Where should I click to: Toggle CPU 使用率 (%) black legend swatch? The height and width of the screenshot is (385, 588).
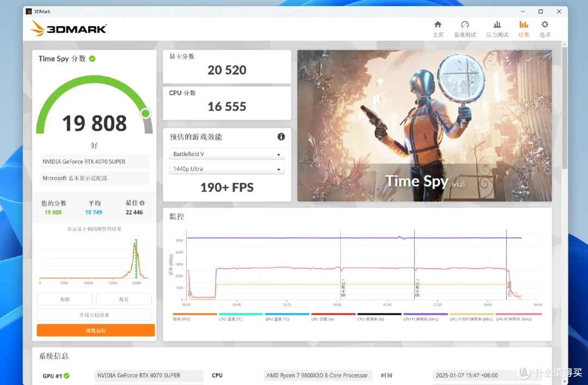pos(379,314)
